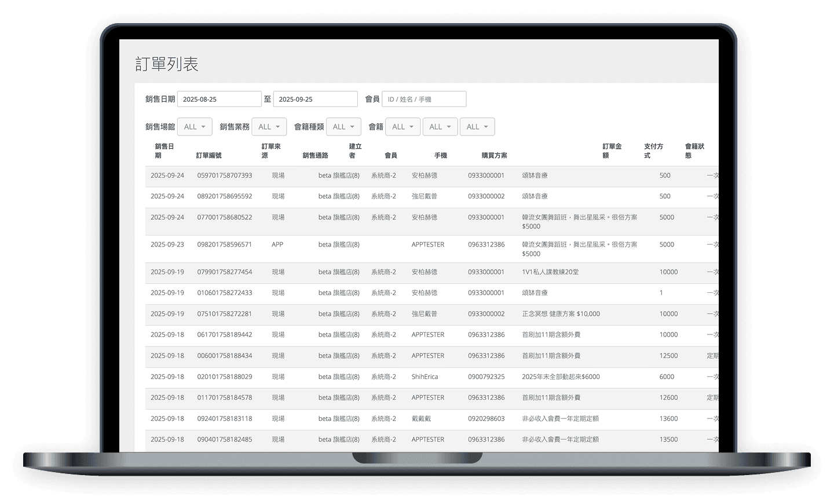
Task: Open the 會籍種類 ALL dropdown
Action: 343,126
